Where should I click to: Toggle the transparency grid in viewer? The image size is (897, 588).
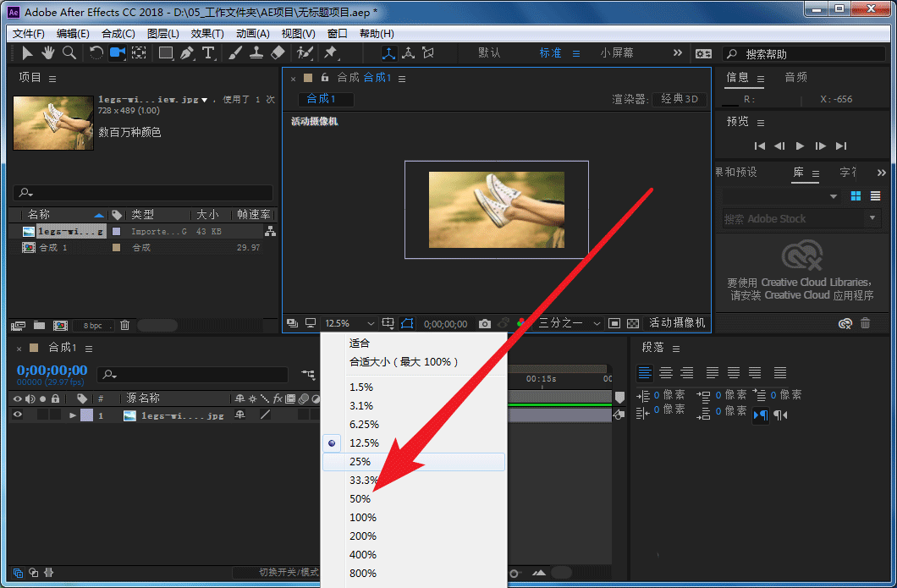632,323
